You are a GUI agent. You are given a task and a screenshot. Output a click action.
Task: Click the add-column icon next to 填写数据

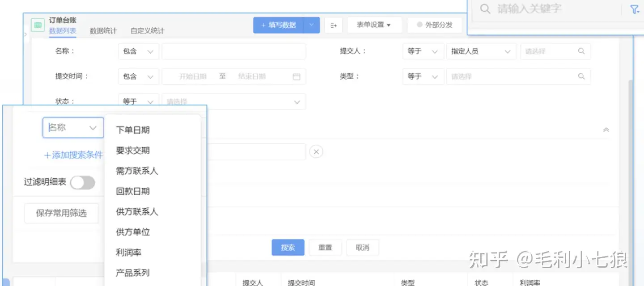tap(334, 25)
